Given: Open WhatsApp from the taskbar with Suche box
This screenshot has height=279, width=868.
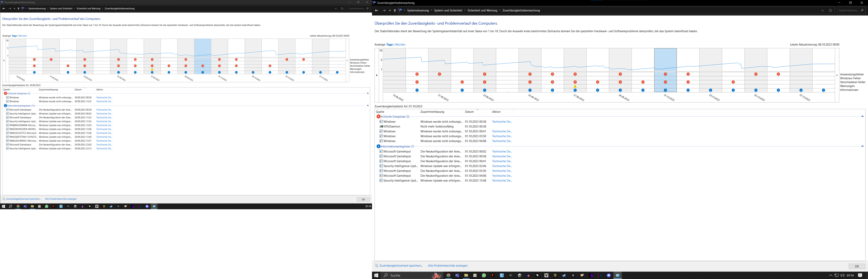Looking at the screenshot, I should click(484, 275).
